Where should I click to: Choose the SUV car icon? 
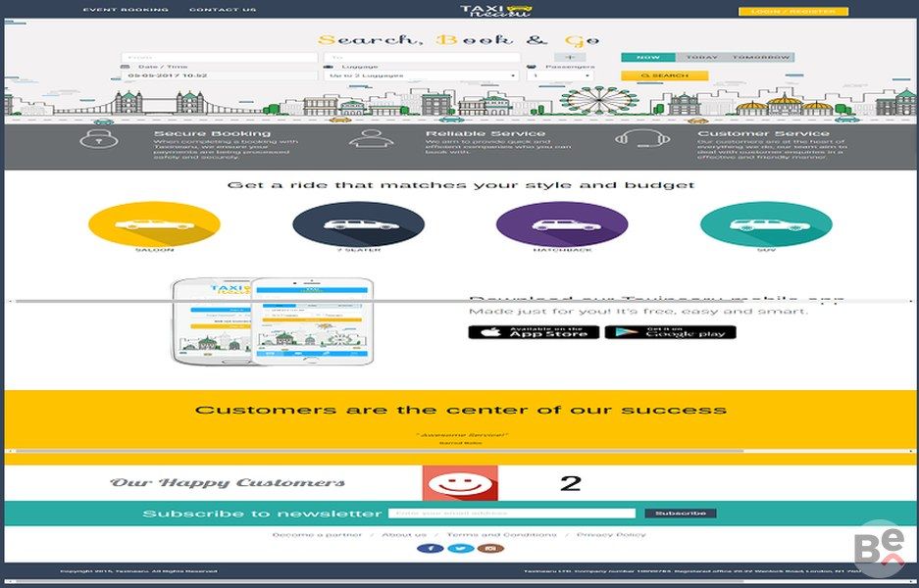tap(765, 224)
